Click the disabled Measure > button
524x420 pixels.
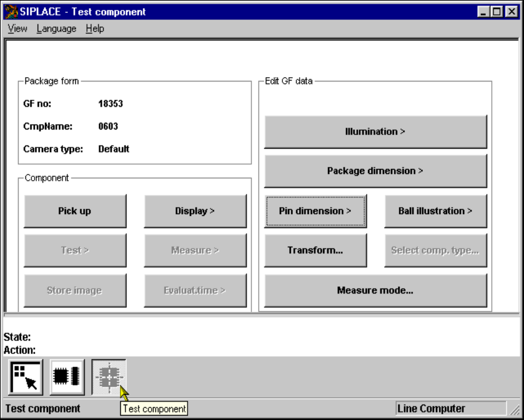click(195, 250)
